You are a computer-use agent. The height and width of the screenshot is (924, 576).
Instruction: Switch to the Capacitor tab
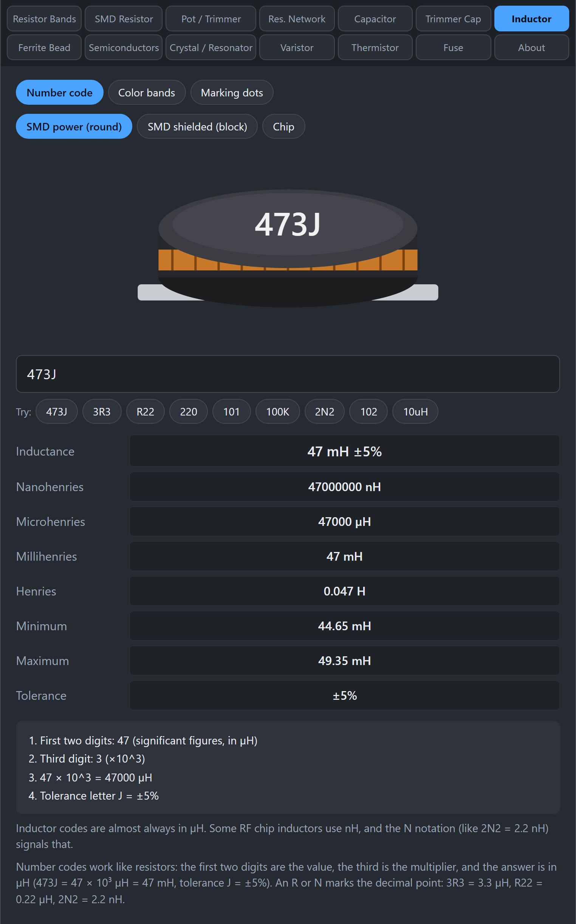pos(375,19)
